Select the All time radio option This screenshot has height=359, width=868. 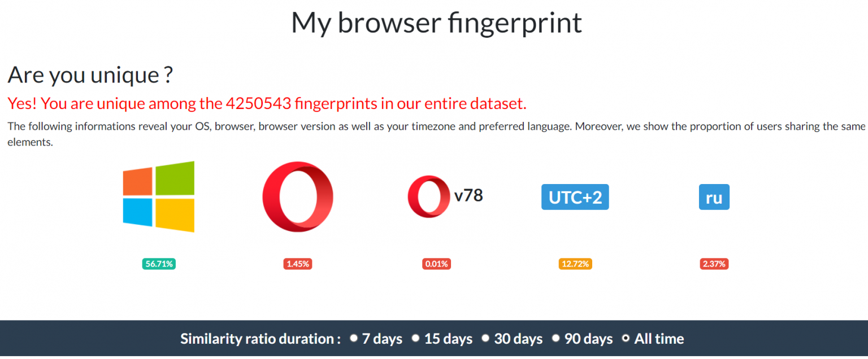pyautogui.click(x=626, y=338)
